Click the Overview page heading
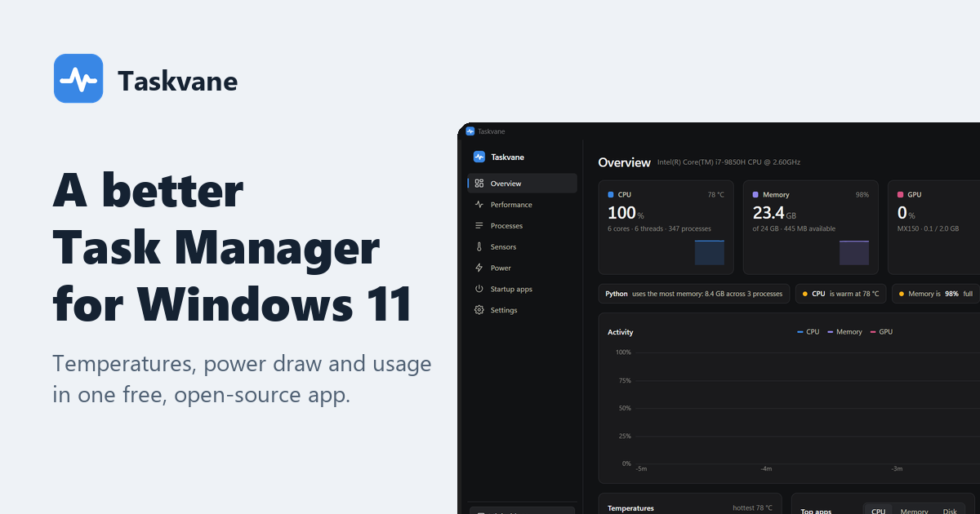 pos(625,162)
